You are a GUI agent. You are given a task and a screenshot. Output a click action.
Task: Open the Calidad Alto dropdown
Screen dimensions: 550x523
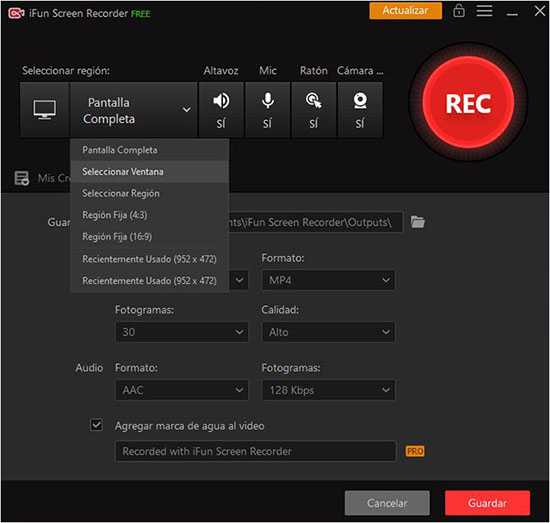(x=329, y=332)
